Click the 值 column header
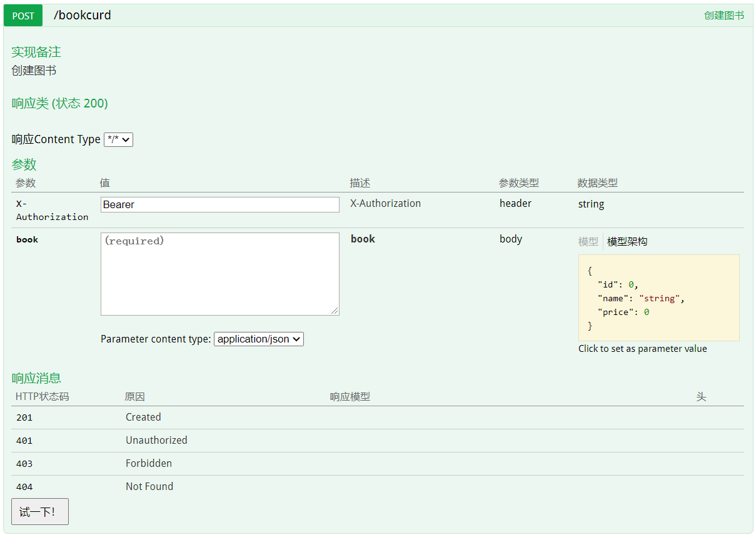 105,183
